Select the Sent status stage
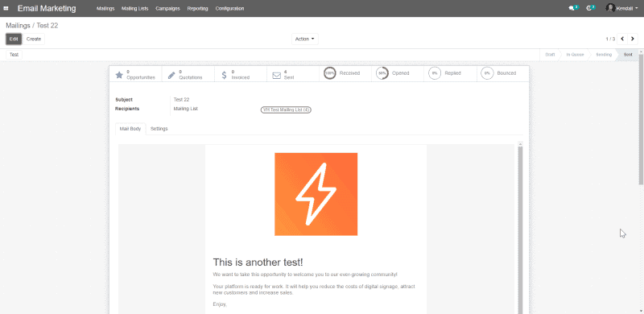 click(x=628, y=55)
